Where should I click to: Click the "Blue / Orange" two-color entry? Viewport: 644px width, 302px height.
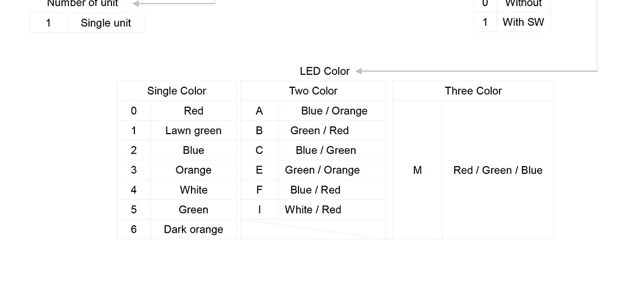pyautogui.click(x=334, y=111)
